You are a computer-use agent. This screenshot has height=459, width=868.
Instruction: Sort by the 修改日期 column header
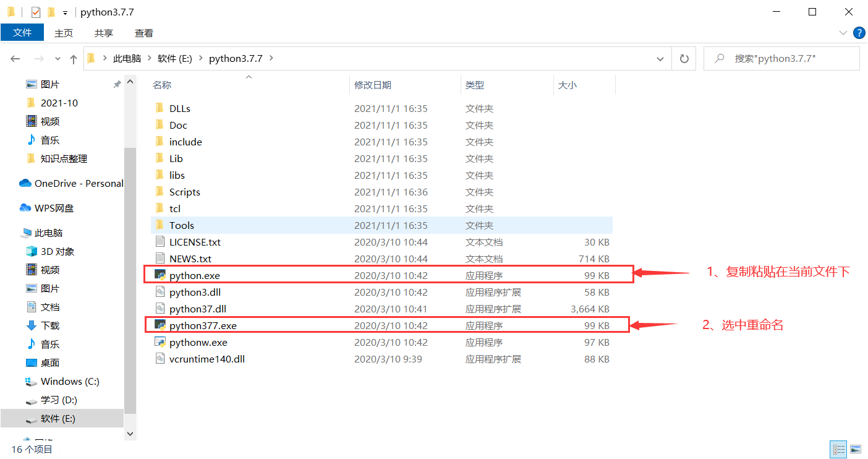[373, 85]
